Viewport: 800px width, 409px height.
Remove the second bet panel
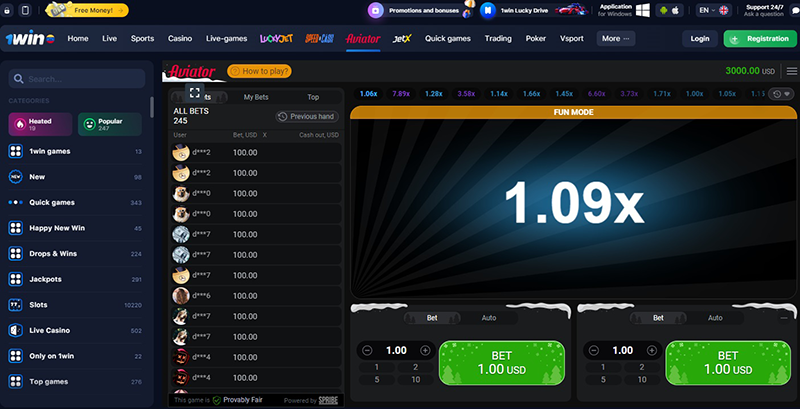coord(784,318)
